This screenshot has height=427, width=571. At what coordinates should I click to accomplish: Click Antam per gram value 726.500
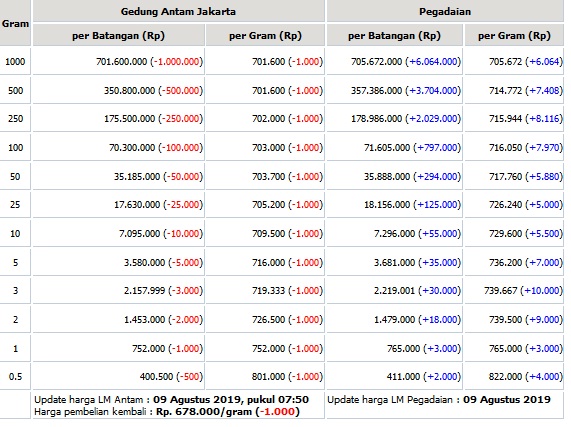click(268, 320)
